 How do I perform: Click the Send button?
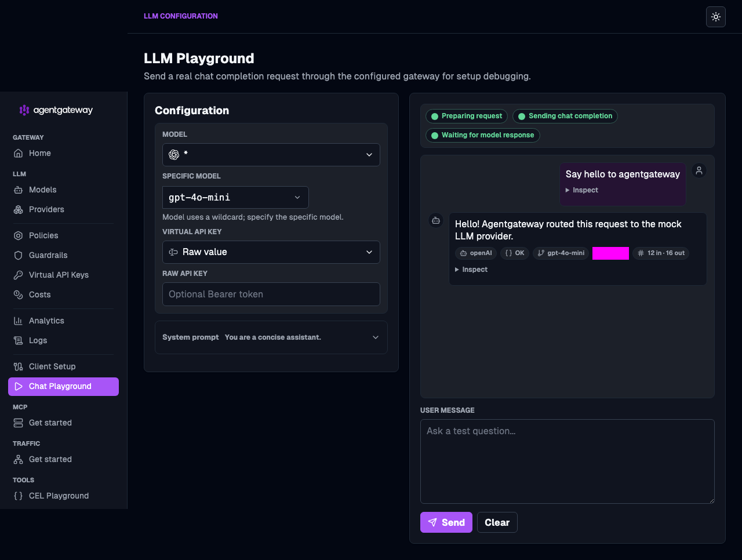click(x=446, y=522)
